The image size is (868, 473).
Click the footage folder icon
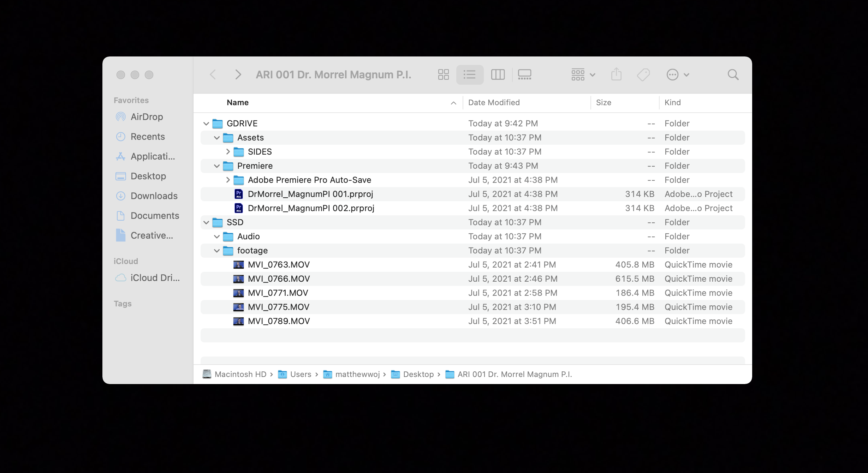tap(228, 251)
